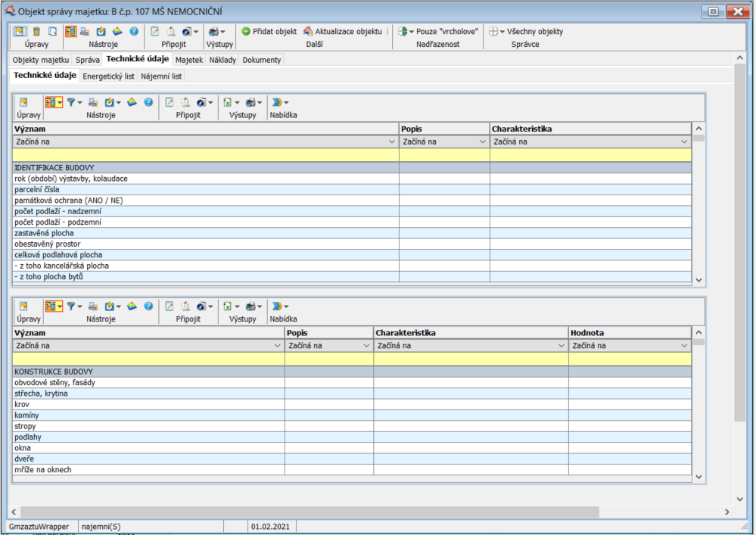The image size is (756, 535).
Task: Expand the Všechny objekty správce dropdown
Action: (502, 32)
